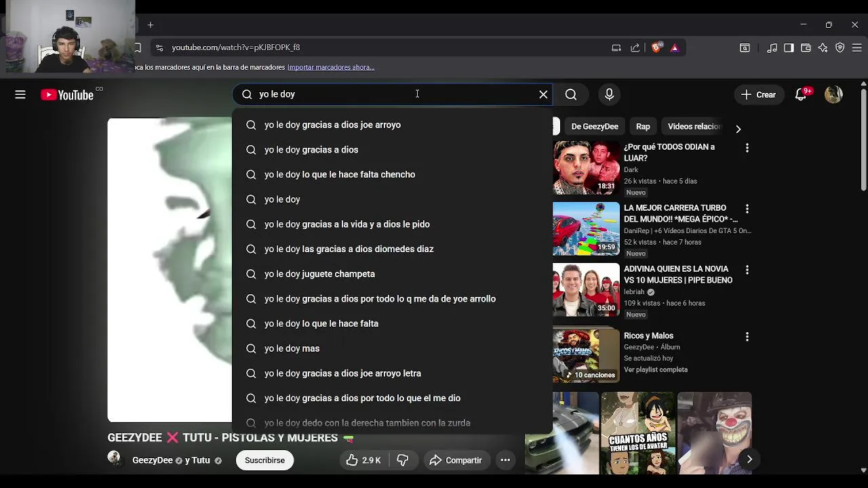The image size is (868, 488).
Task: Dislike the video
Action: click(403, 460)
